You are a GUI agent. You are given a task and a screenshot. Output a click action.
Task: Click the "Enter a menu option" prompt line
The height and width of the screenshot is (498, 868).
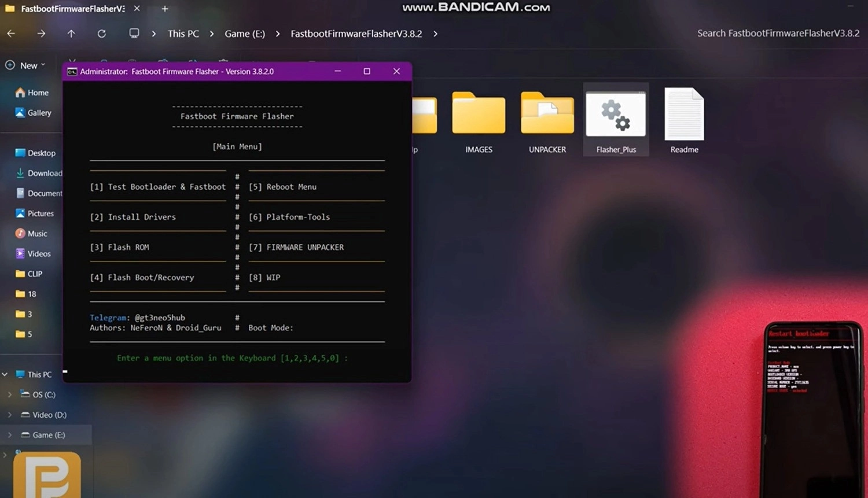(x=233, y=358)
